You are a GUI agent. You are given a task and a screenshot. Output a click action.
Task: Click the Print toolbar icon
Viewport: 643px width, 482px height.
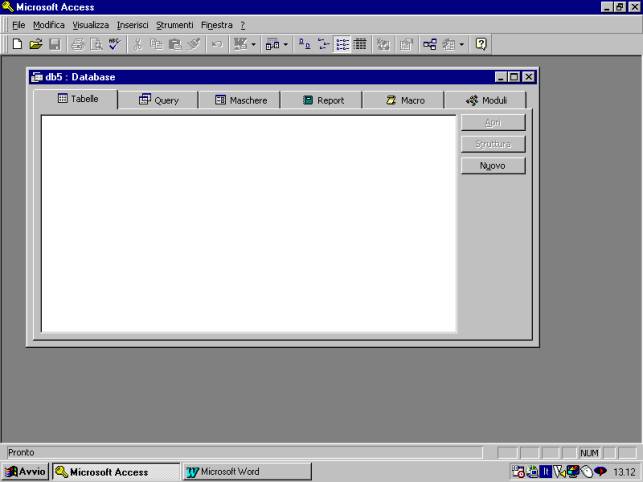click(x=78, y=44)
